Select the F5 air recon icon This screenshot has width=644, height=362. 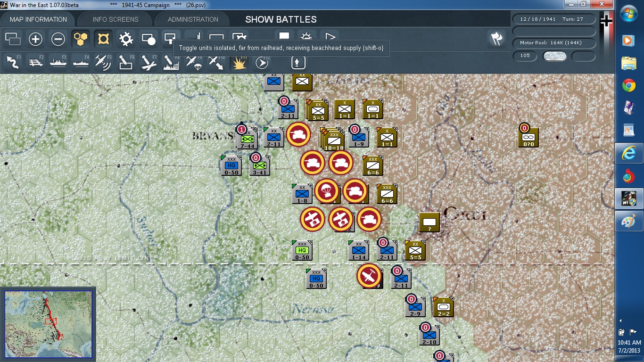click(x=103, y=62)
